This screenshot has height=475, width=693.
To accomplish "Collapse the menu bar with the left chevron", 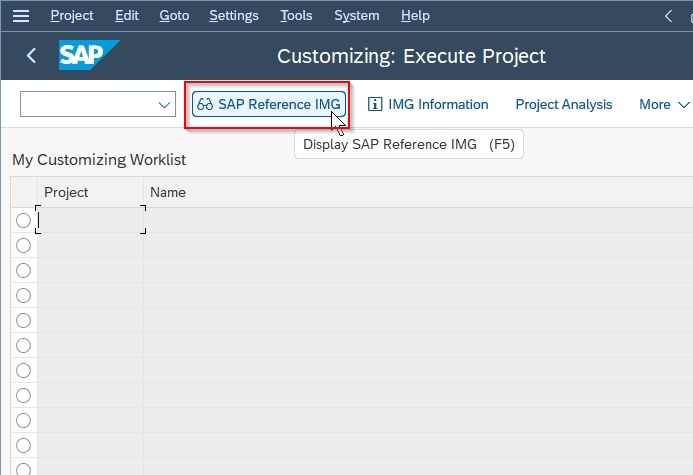I will tap(668, 16).
